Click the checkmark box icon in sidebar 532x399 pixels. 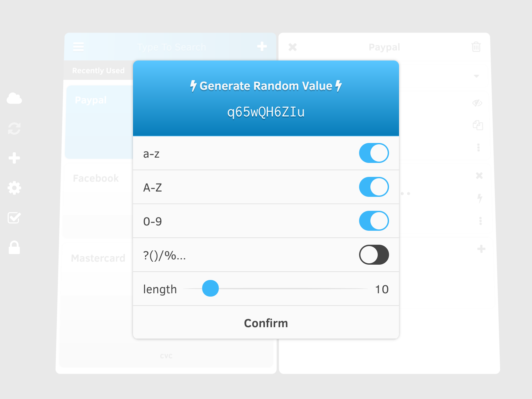14,218
